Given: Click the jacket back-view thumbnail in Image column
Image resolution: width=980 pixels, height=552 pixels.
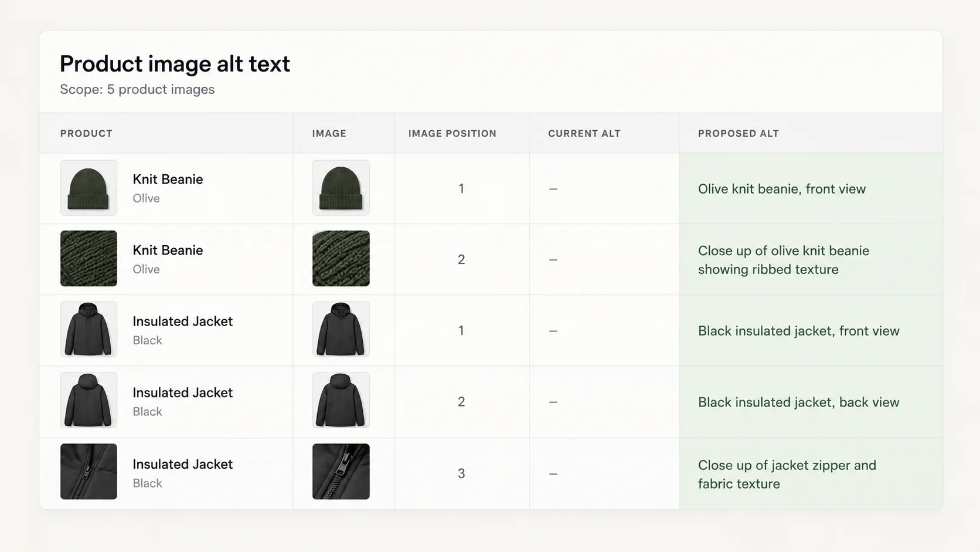Looking at the screenshot, I should coord(341,401).
